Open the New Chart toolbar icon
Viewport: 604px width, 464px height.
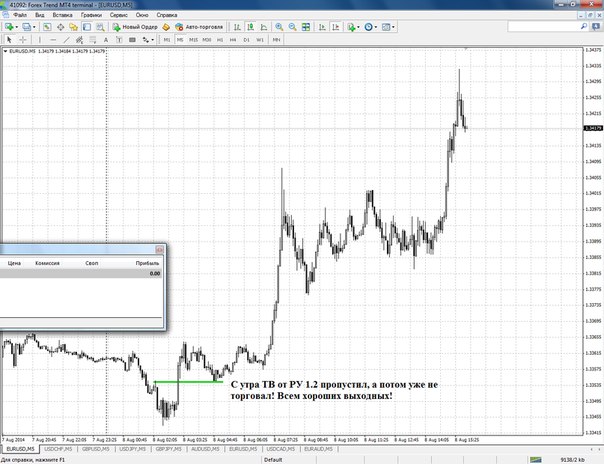[x=9, y=27]
